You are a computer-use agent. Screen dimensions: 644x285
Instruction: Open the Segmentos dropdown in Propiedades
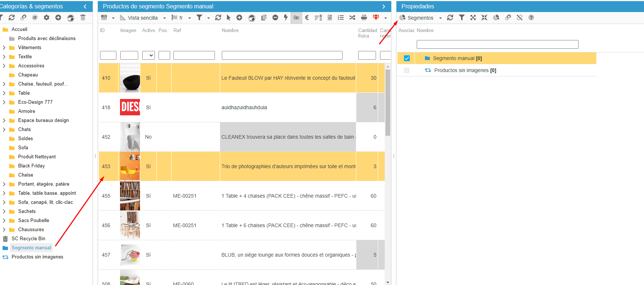point(440,18)
